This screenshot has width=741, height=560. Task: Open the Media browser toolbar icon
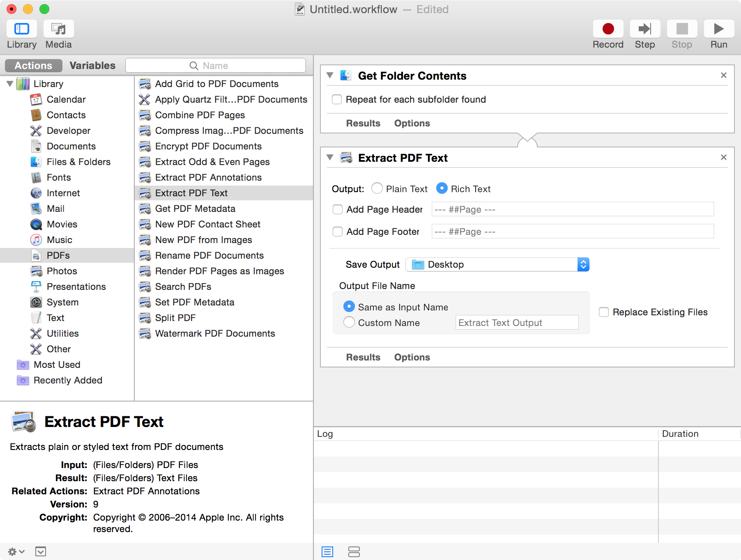(58, 29)
